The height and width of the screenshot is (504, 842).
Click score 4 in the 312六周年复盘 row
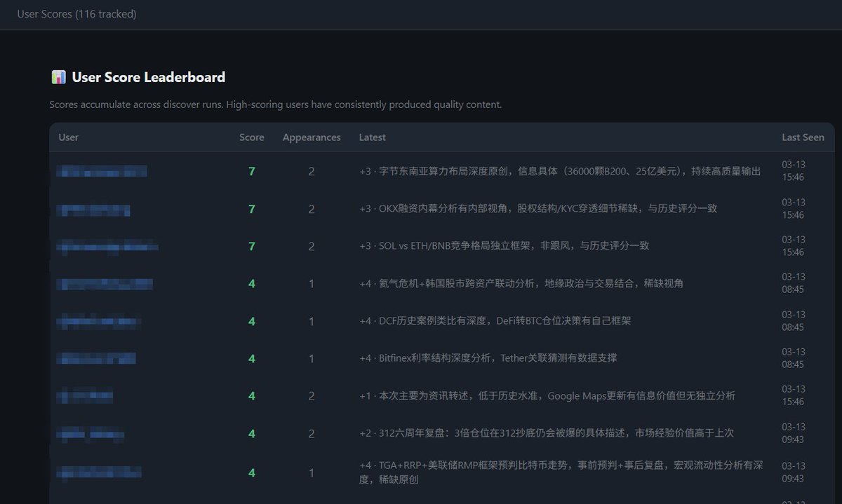252,434
